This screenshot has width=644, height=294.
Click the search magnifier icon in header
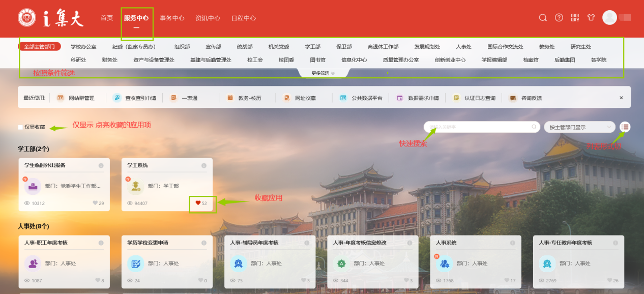(x=543, y=18)
